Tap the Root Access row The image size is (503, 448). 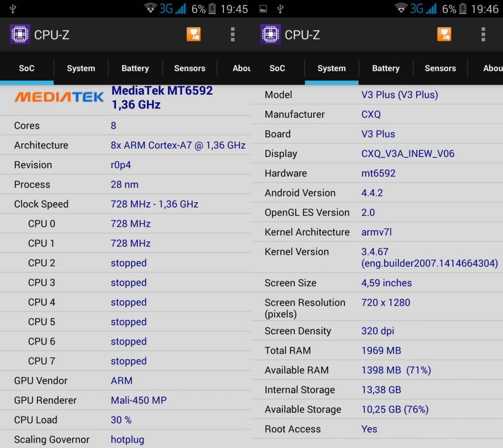[x=376, y=429]
